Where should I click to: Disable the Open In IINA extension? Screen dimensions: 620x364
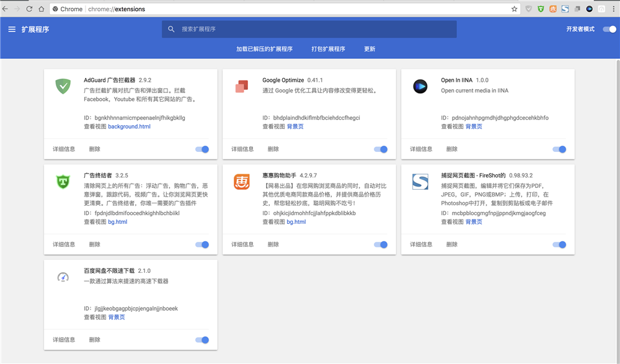[x=559, y=149]
